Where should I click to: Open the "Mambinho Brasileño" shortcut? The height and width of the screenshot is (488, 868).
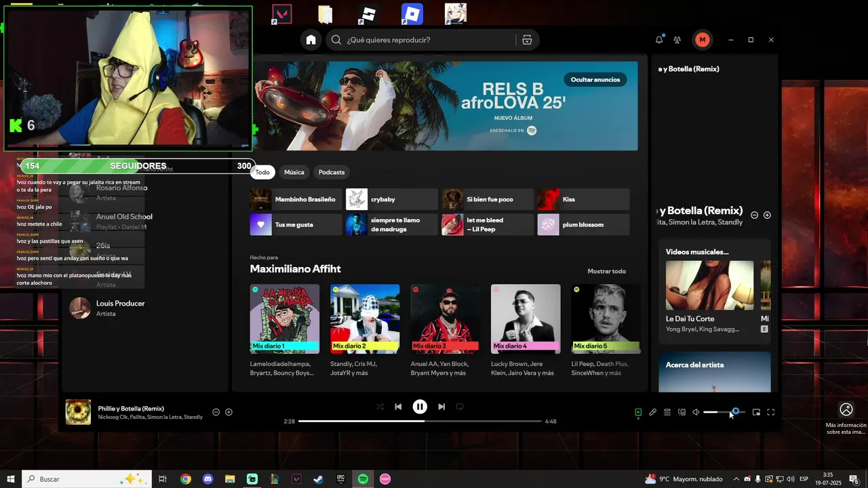point(296,199)
